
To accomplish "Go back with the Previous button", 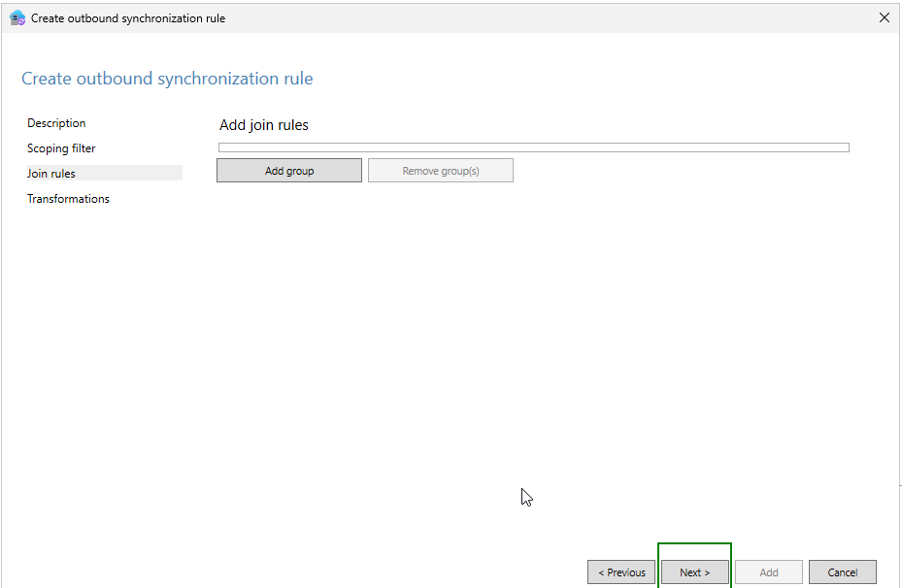I will (x=621, y=572).
